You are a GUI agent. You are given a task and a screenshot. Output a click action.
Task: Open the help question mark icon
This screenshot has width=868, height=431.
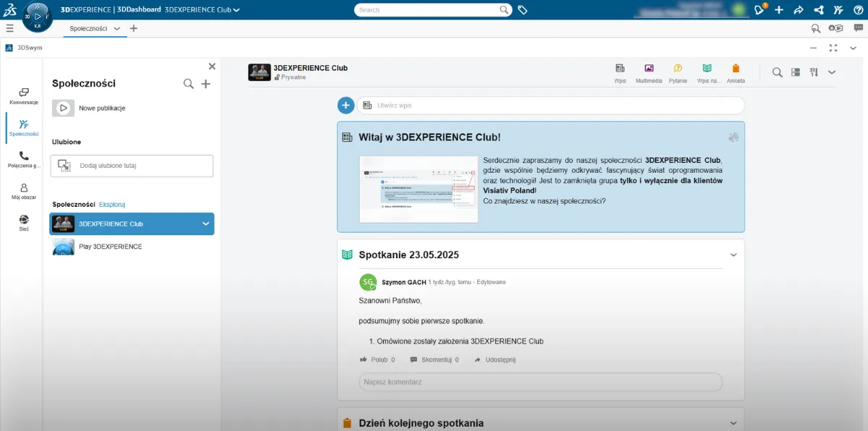858,10
